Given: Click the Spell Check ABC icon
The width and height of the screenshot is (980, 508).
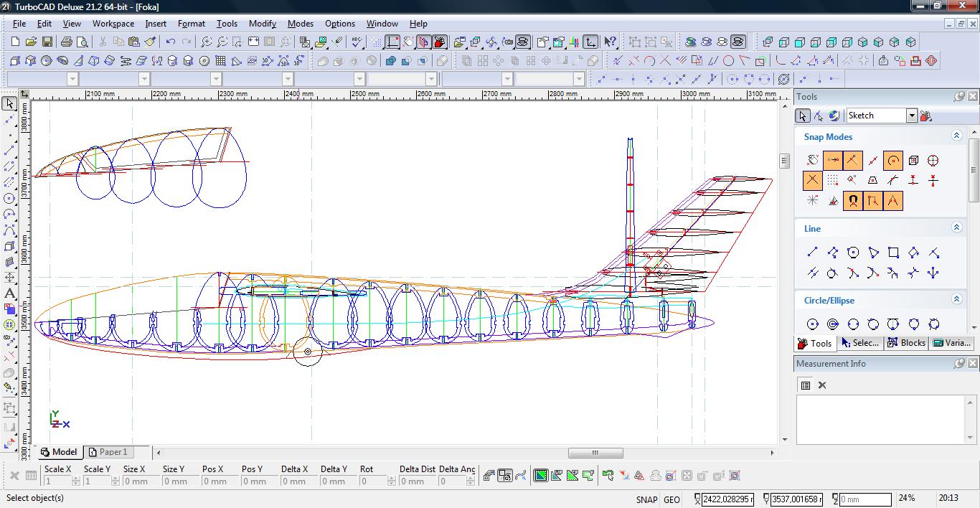Looking at the screenshot, I should coord(356,42).
